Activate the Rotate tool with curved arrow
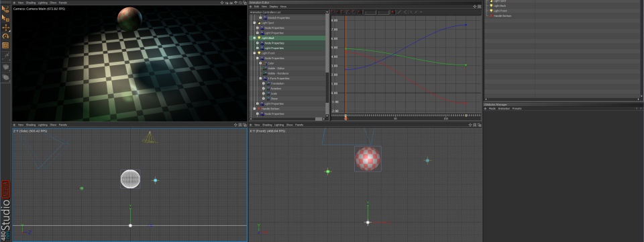644x242 pixels. (x=6, y=36)
